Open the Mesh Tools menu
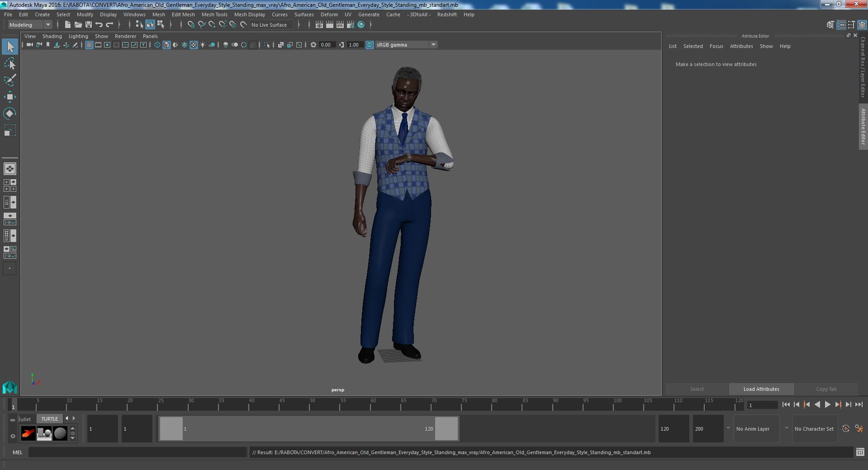 (214, 14)
